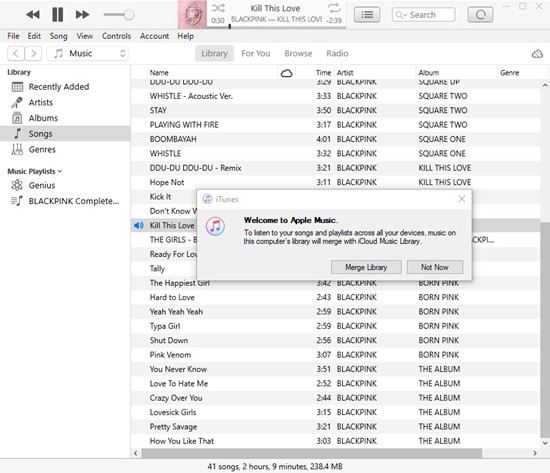
Task: Sort by the Artist column header
Action: [x=375, y=73]
